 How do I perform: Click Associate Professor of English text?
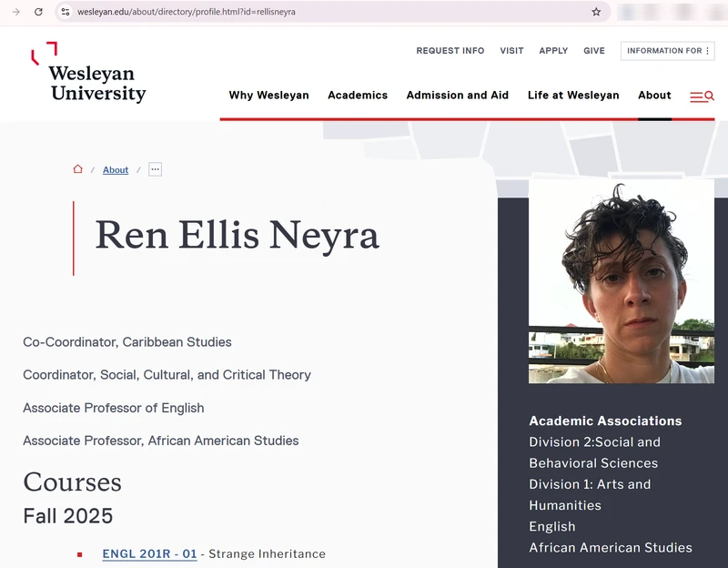[113, 408]
